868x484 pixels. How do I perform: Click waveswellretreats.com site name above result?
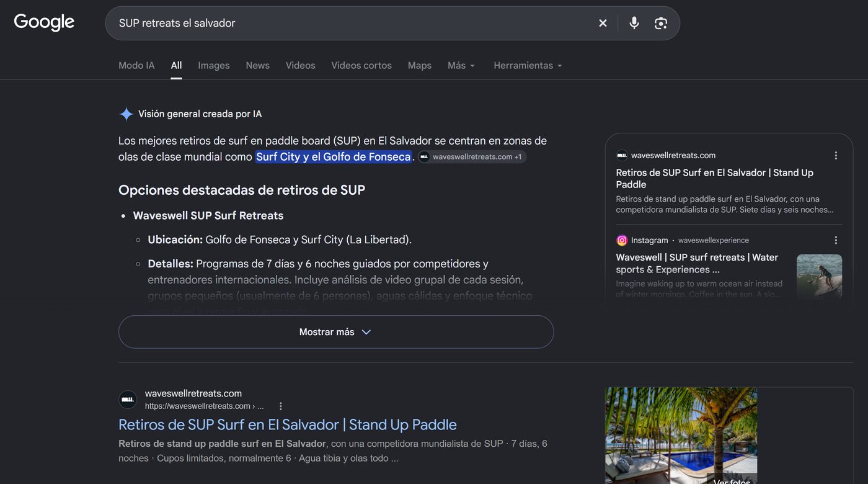click(193, 393)
